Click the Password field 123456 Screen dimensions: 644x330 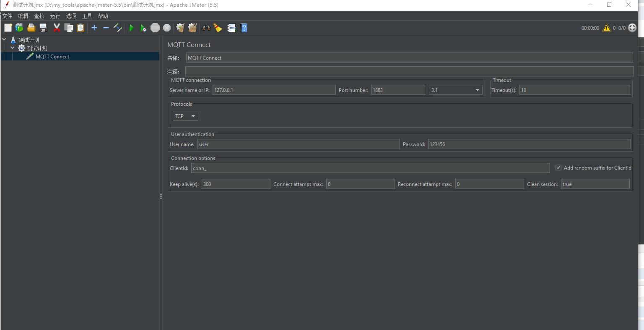pos(529,144)
